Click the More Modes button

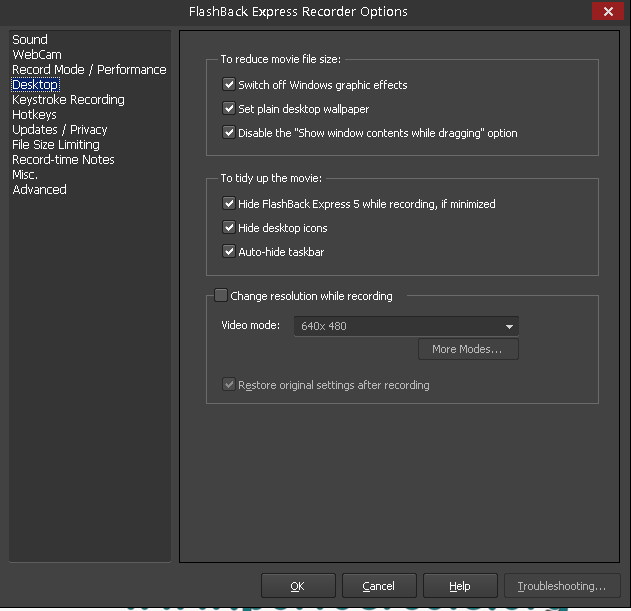click(468, 349)
